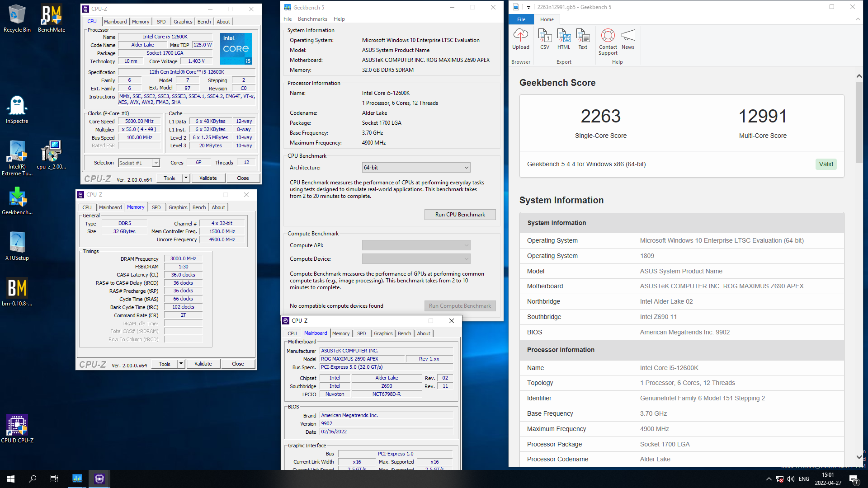Launch the CPUID CPU-Z desktop shortcut
The image size is (868, 488).
(17, 428)
